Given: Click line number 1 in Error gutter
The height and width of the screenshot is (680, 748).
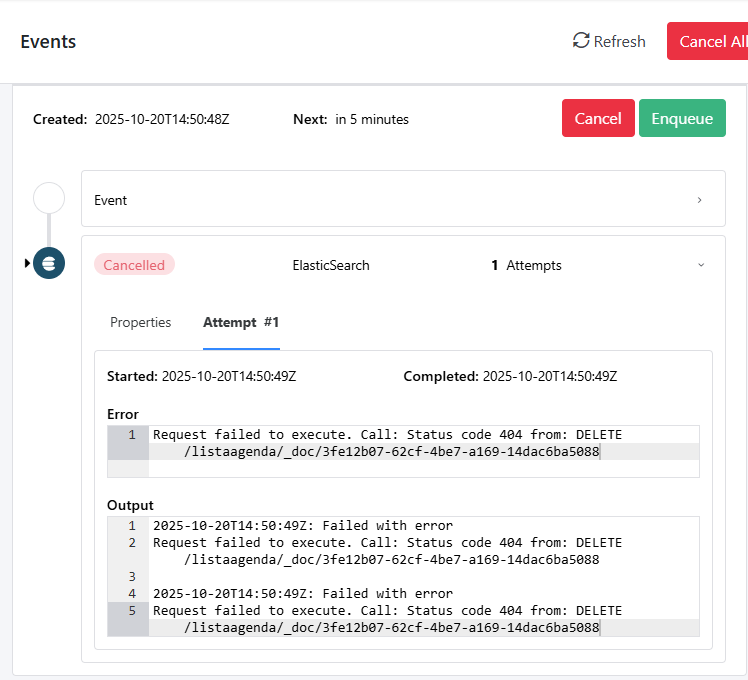Looking at the screenshot, I should click(131, 435).
